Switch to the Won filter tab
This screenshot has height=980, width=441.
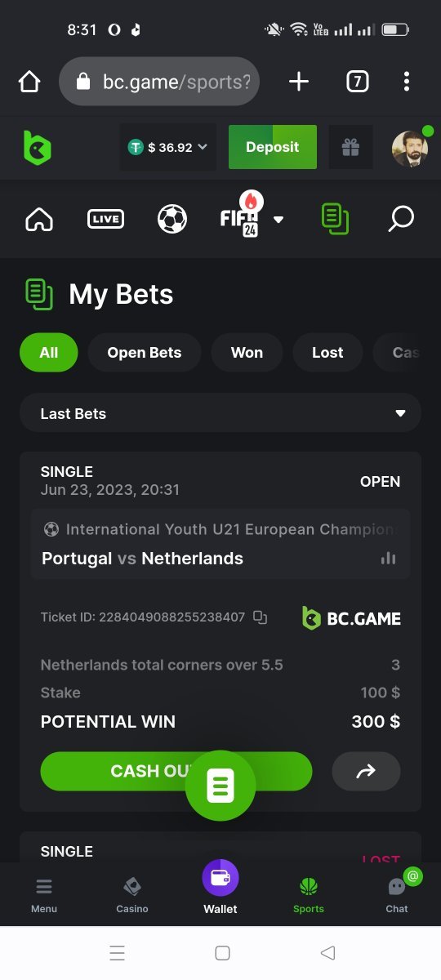(x=247, y=353)
